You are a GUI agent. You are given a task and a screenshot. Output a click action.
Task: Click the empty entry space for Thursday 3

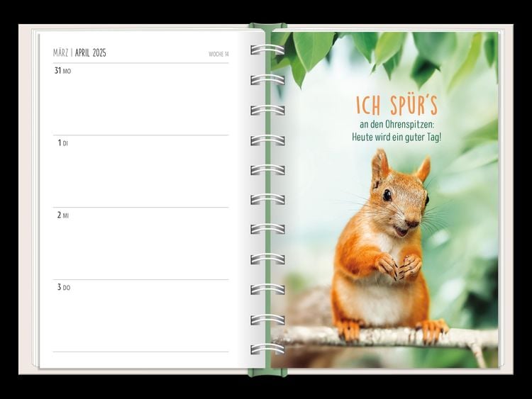[x=142, y=320]
